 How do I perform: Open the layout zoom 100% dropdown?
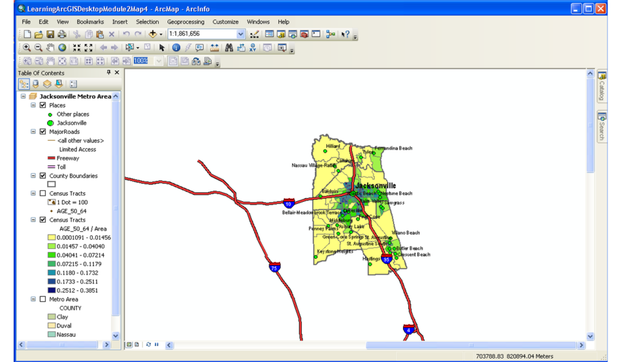coord(159,61)
